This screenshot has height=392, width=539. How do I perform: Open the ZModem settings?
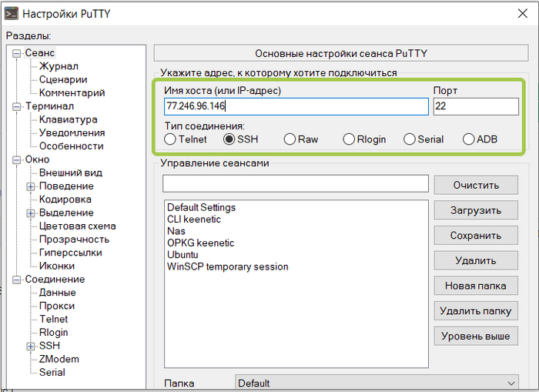tap(59, 360)
